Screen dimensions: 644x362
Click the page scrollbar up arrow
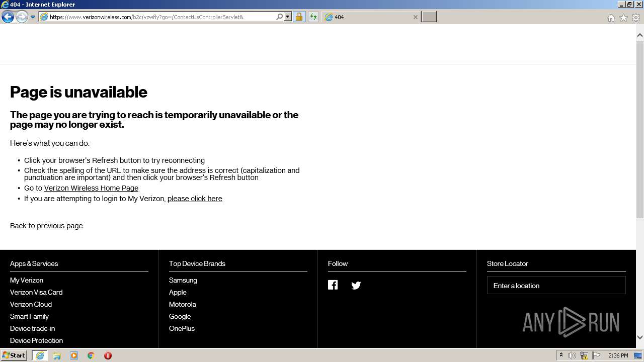click(x=640, y=35)
